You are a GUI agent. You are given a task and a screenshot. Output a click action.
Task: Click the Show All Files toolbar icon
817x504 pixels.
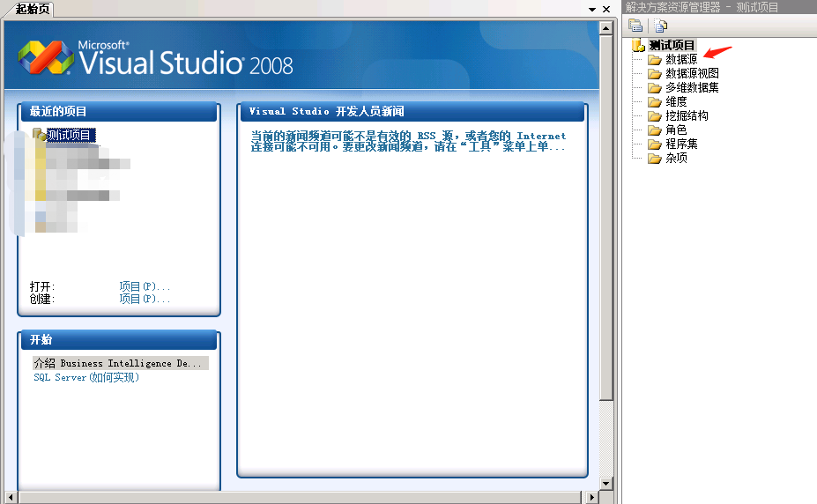pyautogui.click(x=661, y=25)
